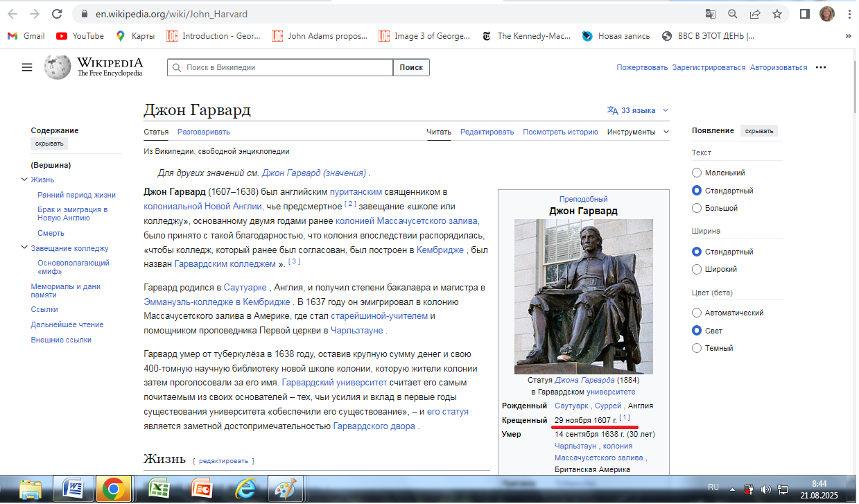
Task: Select Стандартный width option
Action: coord(697,252)
